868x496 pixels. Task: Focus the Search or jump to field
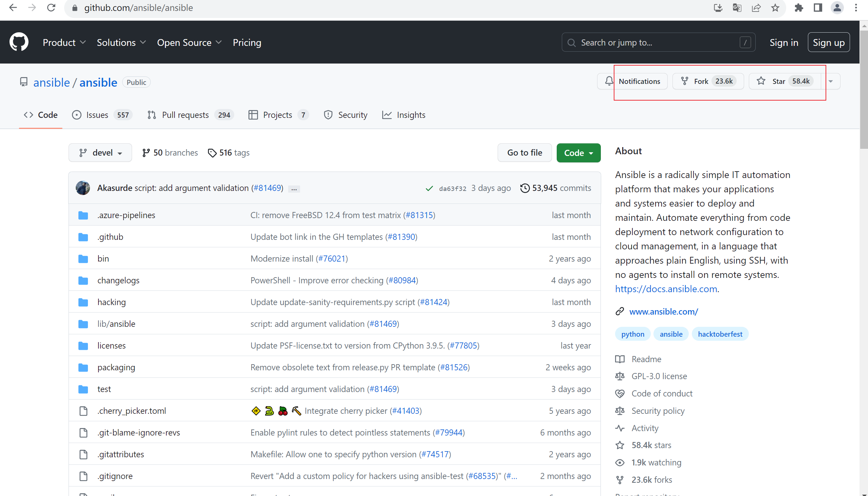pos(658,42)
